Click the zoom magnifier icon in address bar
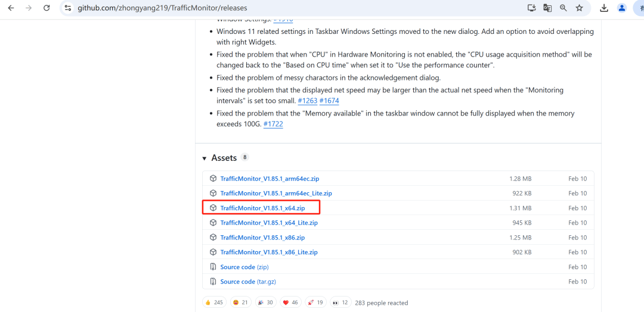This screenshot has width=644, height=312. [563, 8]
